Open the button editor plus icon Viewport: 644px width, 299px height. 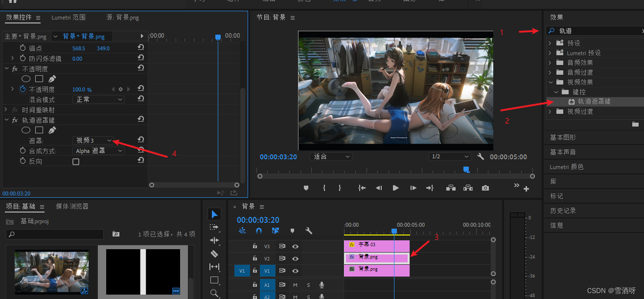click(x=527, y=189)
